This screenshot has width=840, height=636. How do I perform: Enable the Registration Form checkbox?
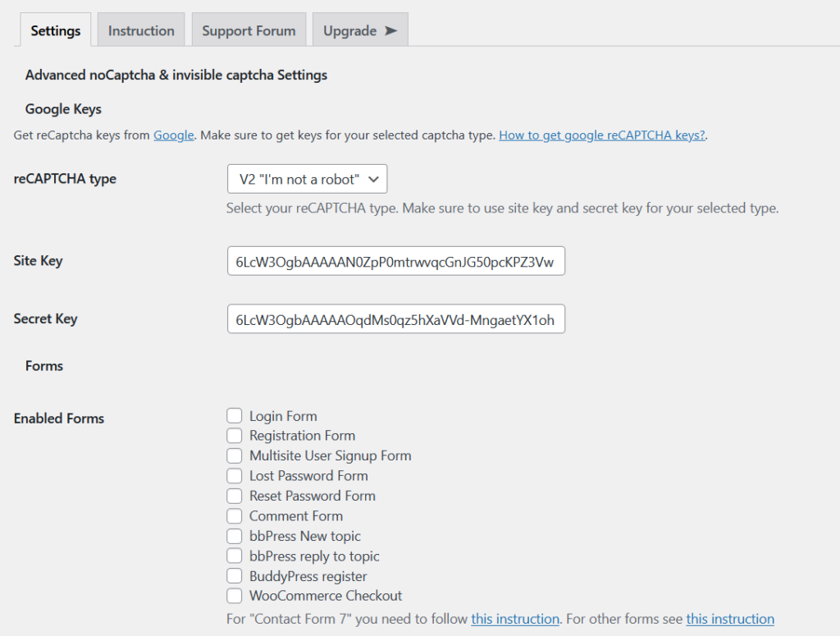click(x=234, y=436)
